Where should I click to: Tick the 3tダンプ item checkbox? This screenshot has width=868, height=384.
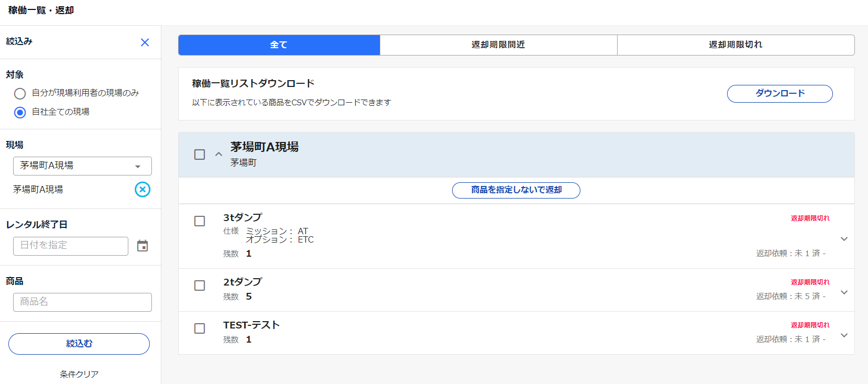click(x=200, y=221)
